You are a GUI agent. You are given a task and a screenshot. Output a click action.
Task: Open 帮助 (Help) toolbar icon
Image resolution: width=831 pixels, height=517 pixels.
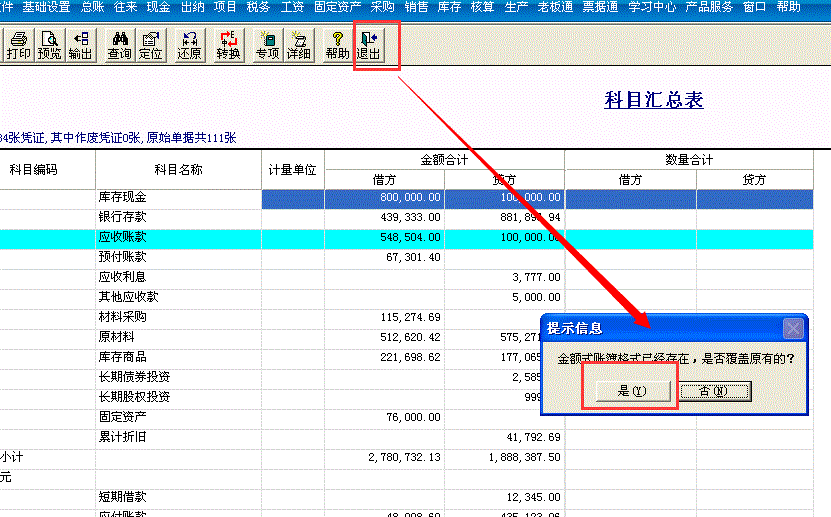pyautogui.click(x=337, y=46)
